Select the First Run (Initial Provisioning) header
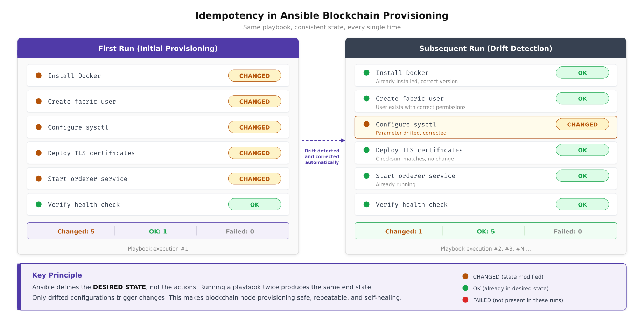The image size is (644, 322). pos(158,48)
